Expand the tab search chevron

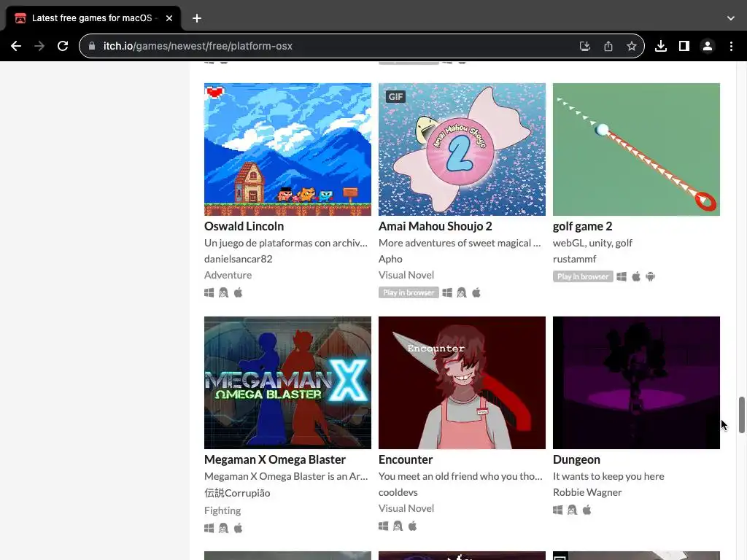coord(730,18)
